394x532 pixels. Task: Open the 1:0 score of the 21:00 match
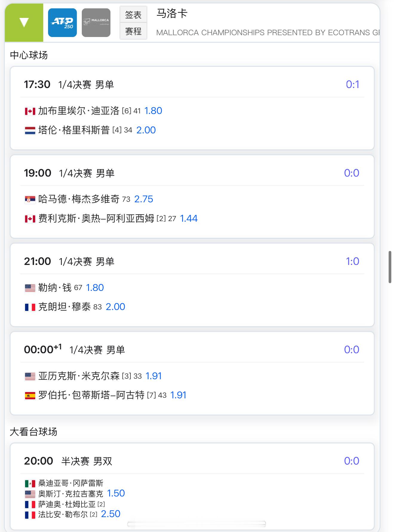(x=353, y=261)
